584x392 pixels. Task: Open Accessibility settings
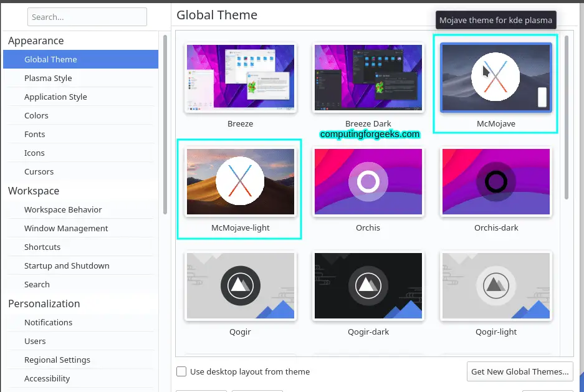80,378
